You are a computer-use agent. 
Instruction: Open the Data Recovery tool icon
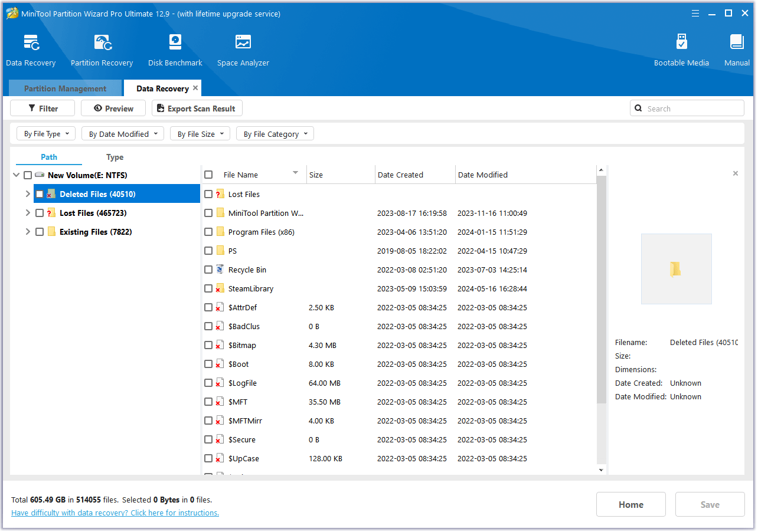(31, 42)
